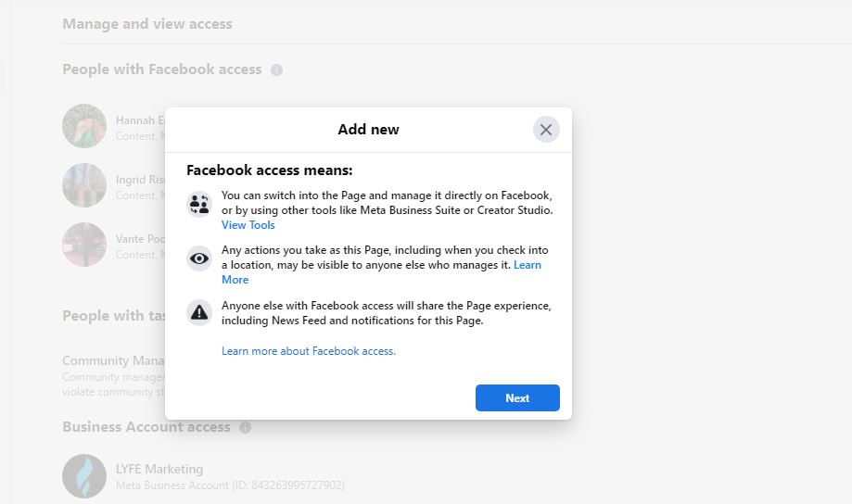852x504 pixels.
Task: Click Ingrid's profile picture
Action: click(84, 185)
